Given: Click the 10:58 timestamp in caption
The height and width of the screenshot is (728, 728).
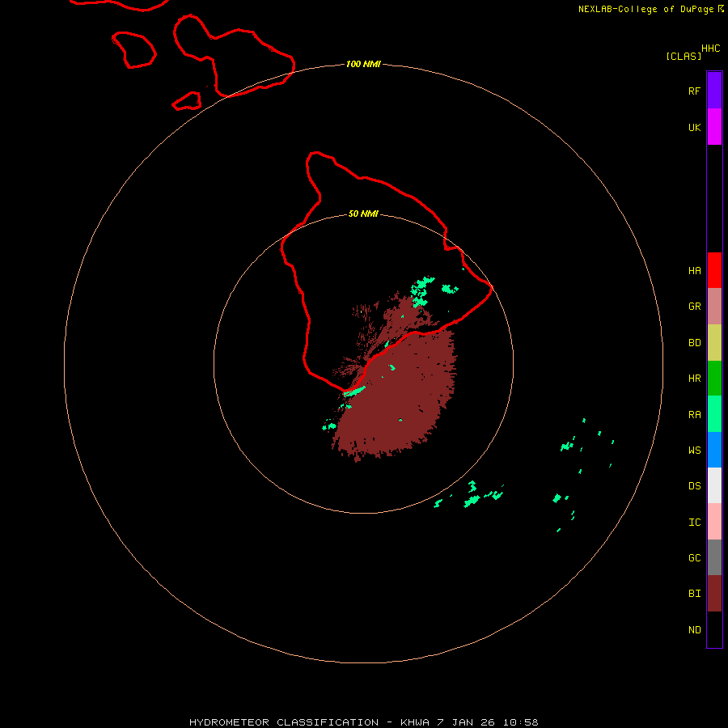Looking at the screenshot, I should pyautogui.click(x=520, y=722).
